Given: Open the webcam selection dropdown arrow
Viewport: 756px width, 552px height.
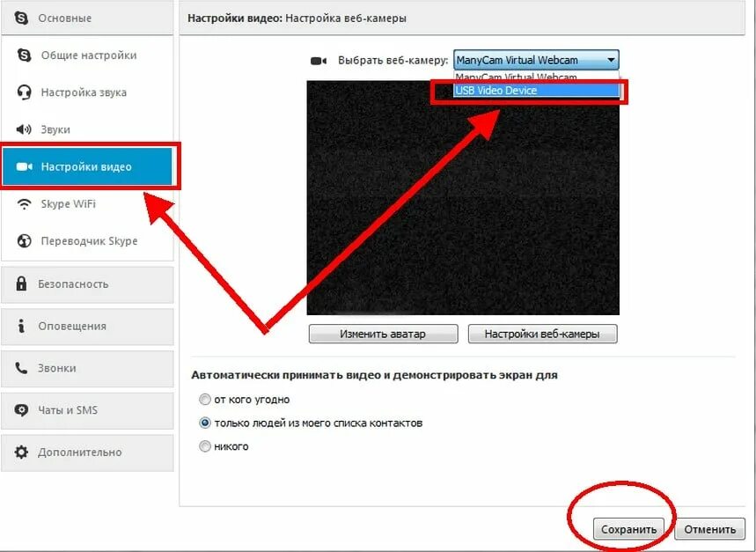Looking at the screenshot, I should point(611,60).
